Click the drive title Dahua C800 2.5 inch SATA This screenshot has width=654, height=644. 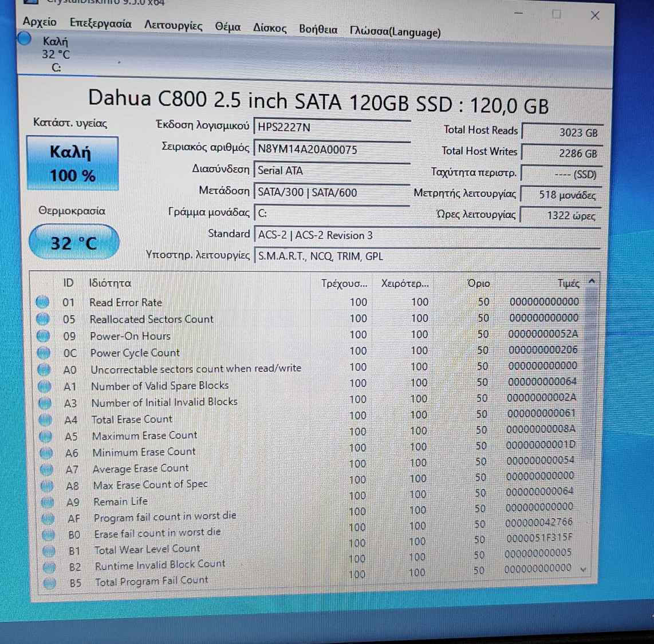[x=318, y=101]
